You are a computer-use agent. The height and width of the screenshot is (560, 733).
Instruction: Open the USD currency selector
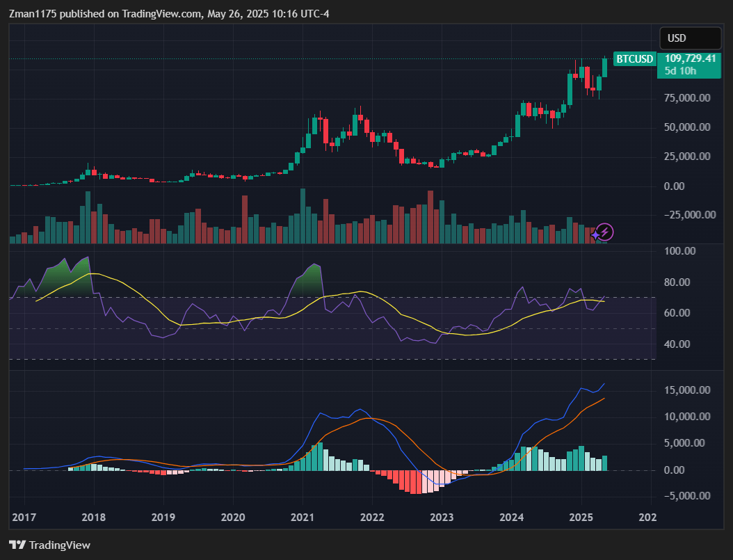pos(690,38)
